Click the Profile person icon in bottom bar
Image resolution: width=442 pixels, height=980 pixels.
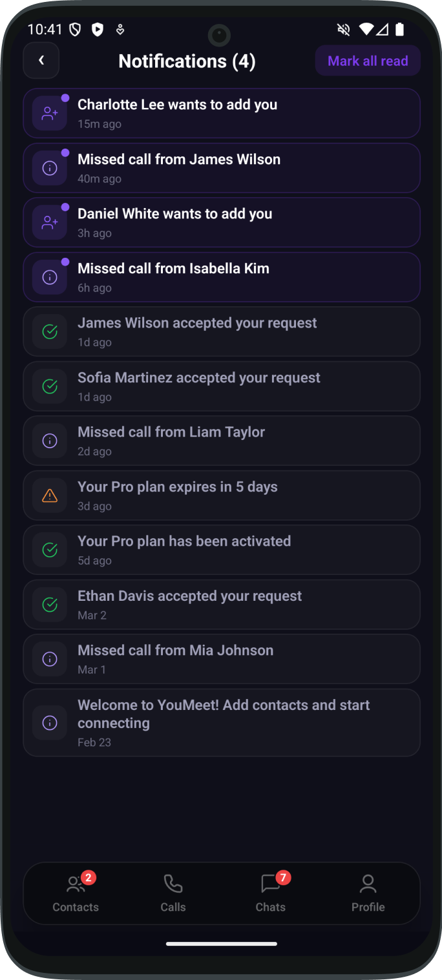[x=368, y=883]
